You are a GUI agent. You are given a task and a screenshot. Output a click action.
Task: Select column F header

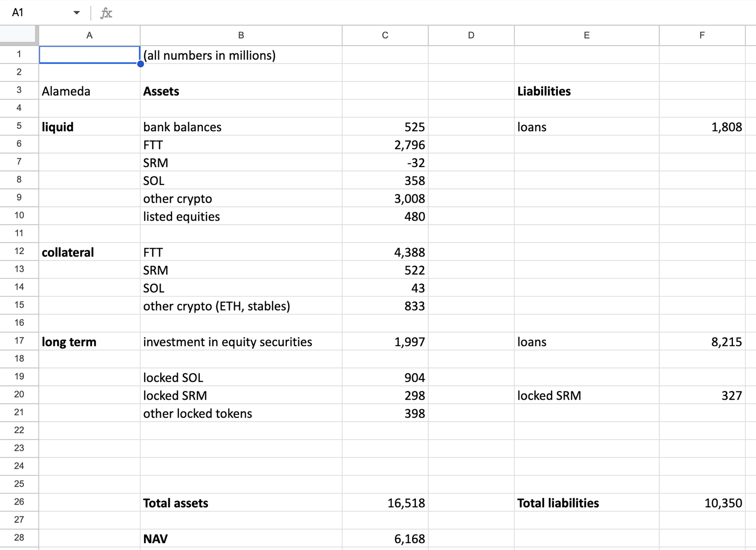click(x=702, y=35)
